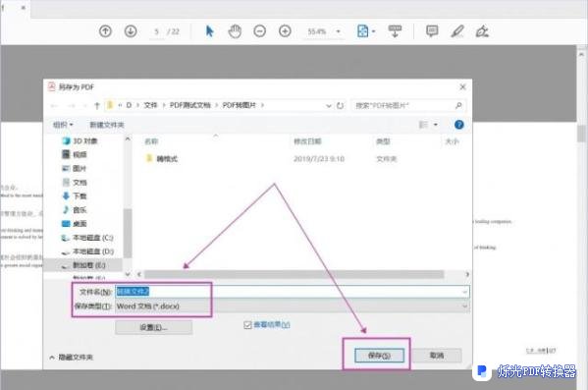The height and width of the screenshot is (390, 588).
Task: Zoom out with the minus icon
Action: [259, 31]
